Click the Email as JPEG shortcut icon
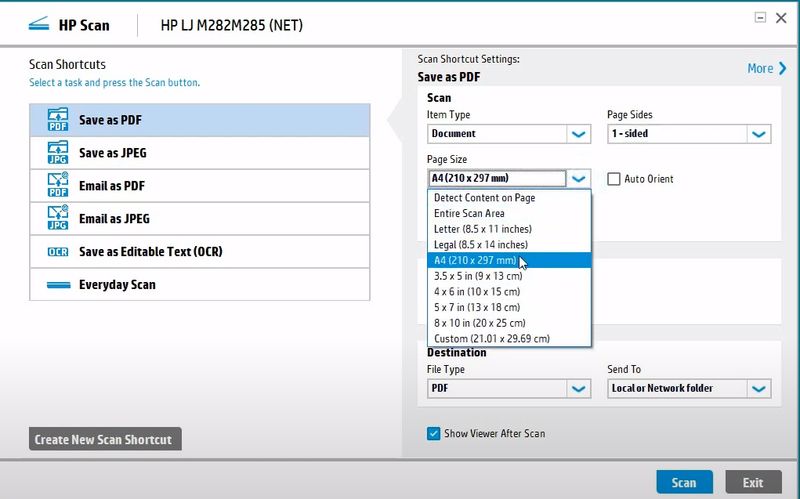 pos(58,218)
